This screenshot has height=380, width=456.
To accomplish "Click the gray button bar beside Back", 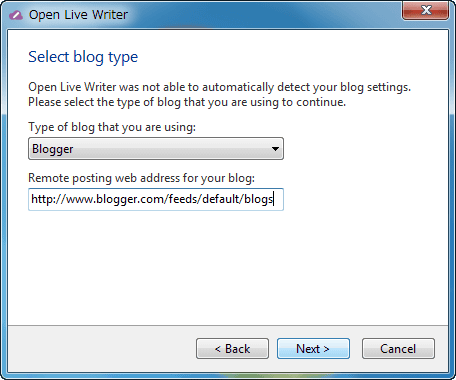I will [100, 349].
